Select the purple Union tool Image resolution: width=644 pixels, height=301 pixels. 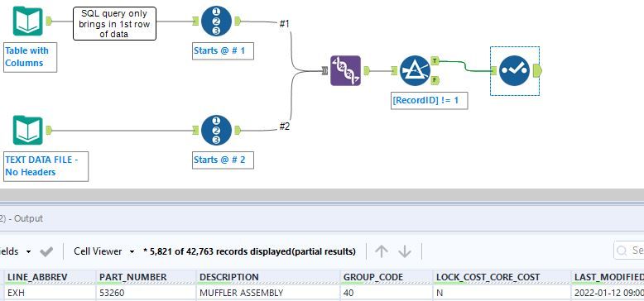[x=345, y=70]
